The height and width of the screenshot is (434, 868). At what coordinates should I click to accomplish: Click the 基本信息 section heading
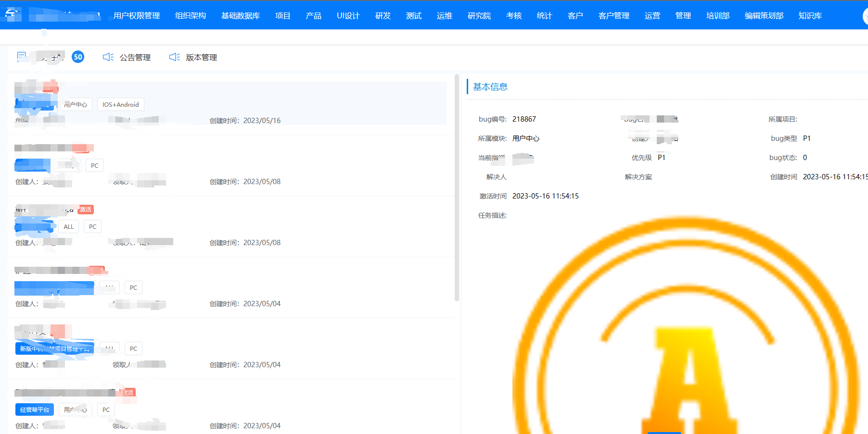tap(490, 87)
